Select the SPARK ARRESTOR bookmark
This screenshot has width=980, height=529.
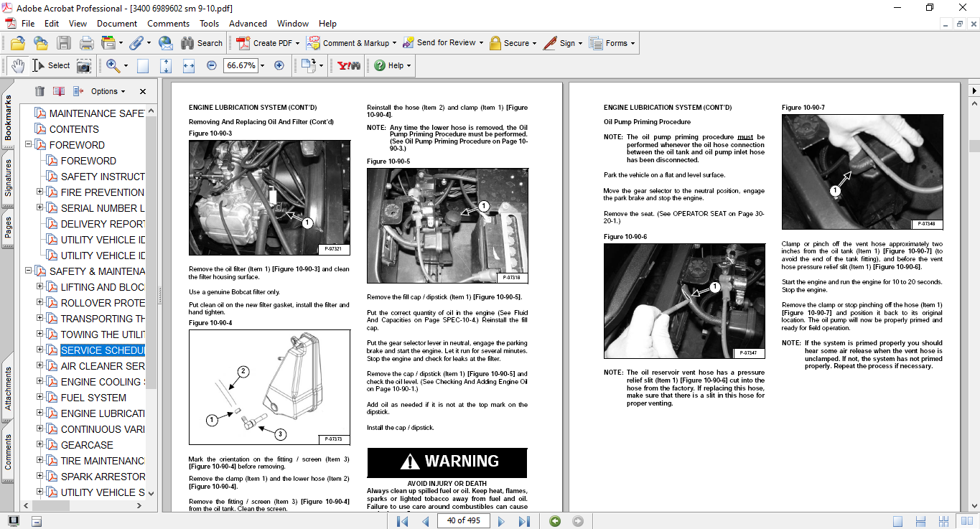tap(103, 477)
